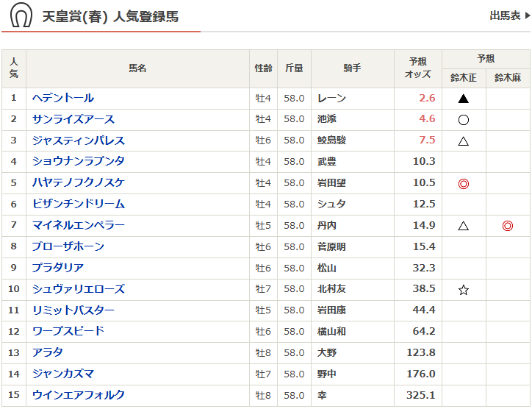Click odds value 7.5
Viewport: 532px width, 409px height.
(427, 140)
